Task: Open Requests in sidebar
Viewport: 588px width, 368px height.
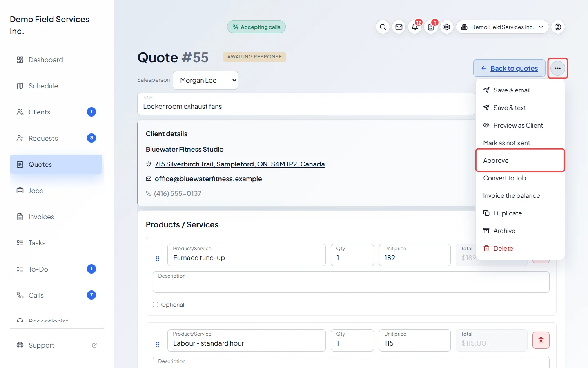Action: pyautogui.click(x=56, y=138)
